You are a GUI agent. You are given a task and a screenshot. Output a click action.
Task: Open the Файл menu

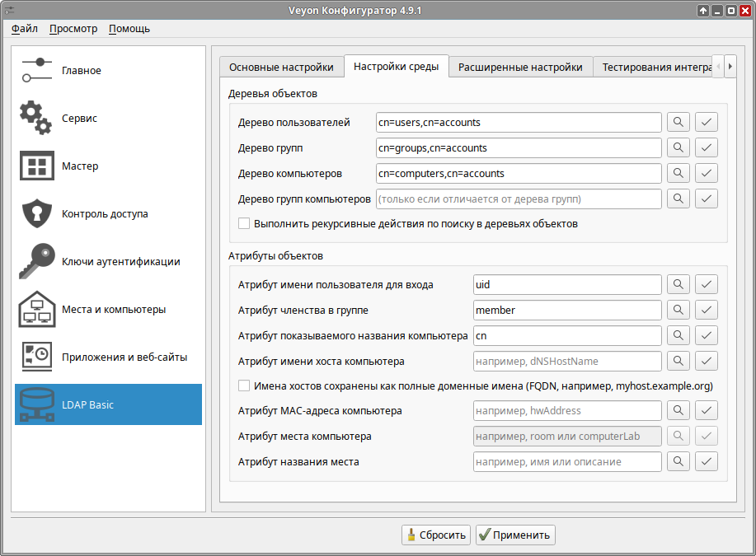(x=25, y=29)
